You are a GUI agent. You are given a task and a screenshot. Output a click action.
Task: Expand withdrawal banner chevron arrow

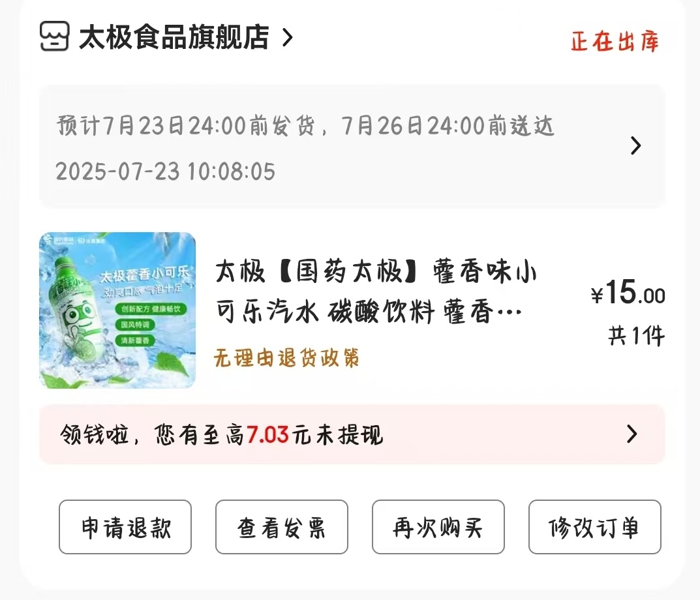pyautogui.click(x=632, y=434)
